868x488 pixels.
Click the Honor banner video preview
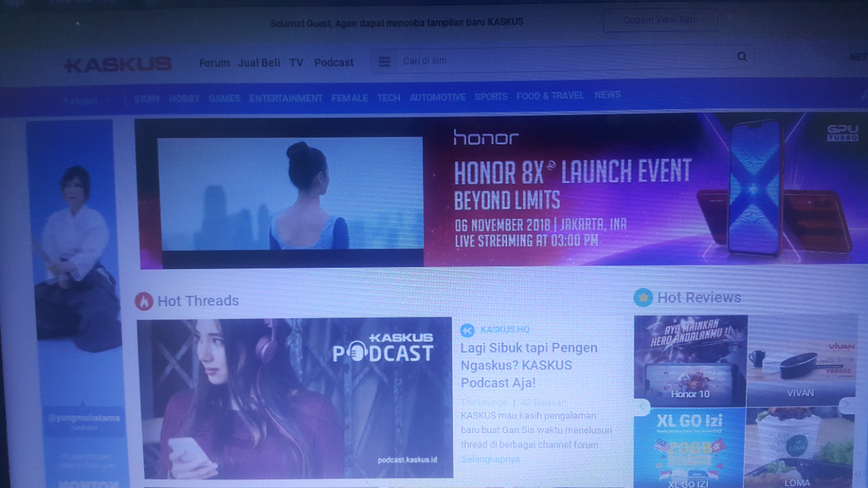291,194
